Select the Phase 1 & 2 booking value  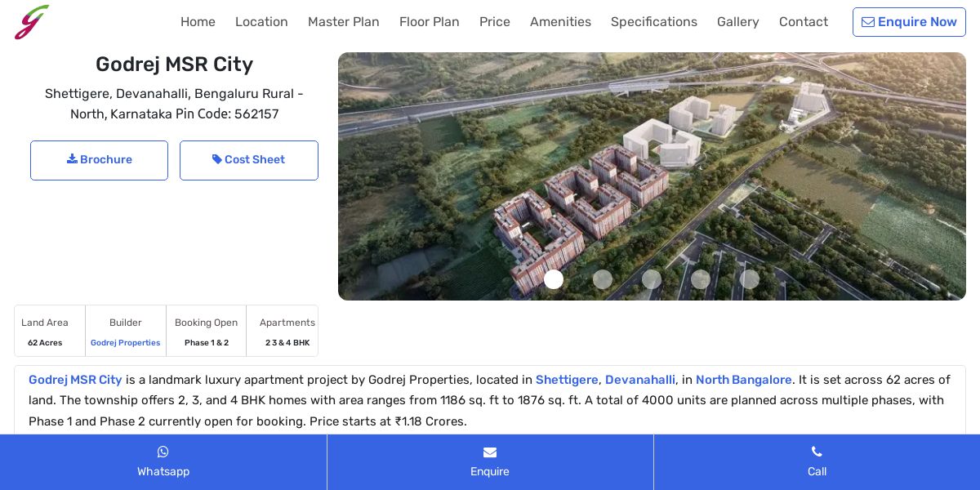(x=207, y=343)
